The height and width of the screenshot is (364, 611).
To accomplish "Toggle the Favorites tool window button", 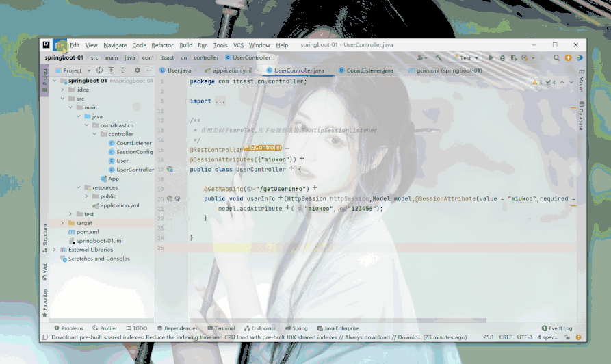I will click(x=44, y=303).
